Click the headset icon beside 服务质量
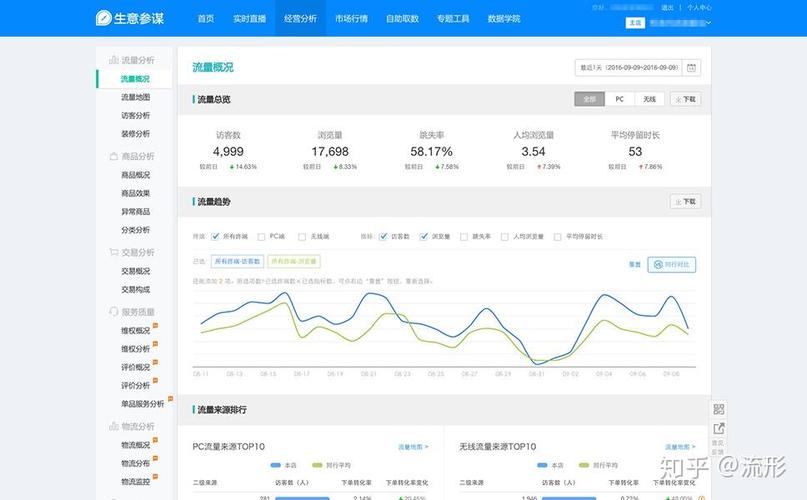Image resolution: width=807 pixels, height=500 pixels. tap(114, 312)
